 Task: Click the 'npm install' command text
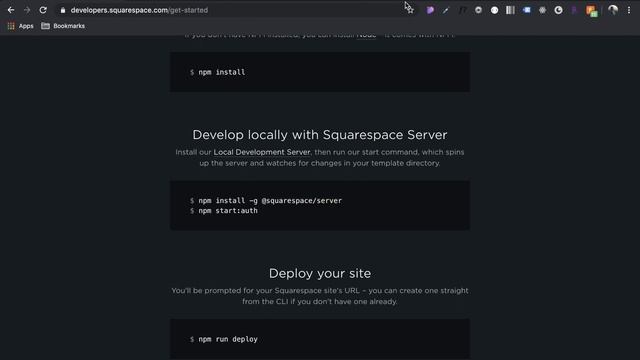tap(222, 72)
